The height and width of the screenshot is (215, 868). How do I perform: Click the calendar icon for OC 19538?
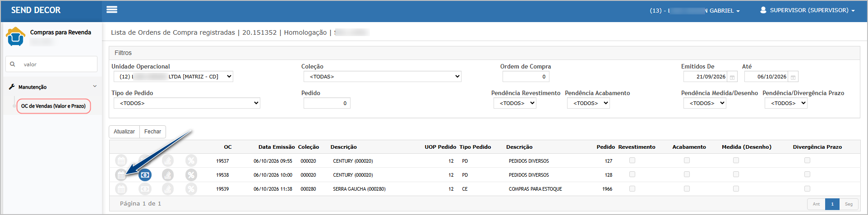click(121, 175)
